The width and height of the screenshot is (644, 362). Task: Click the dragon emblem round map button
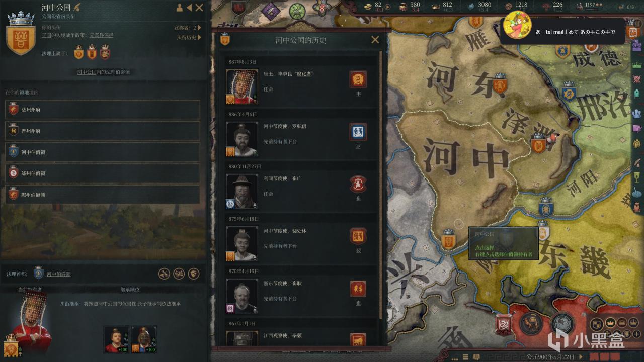(x=562, y=324)
